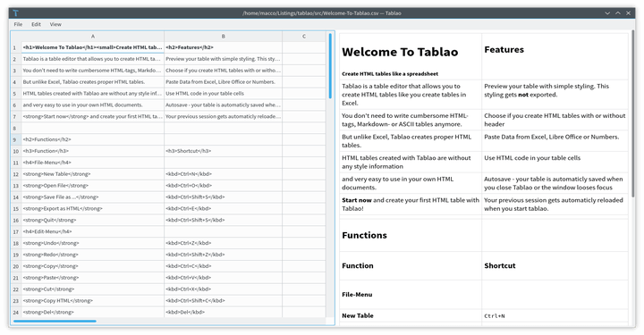644x335 pixels.
Task: Click 'Ctrl+N' shortcut text in preview
Action: pyautogui.click(x=495, y=316)
